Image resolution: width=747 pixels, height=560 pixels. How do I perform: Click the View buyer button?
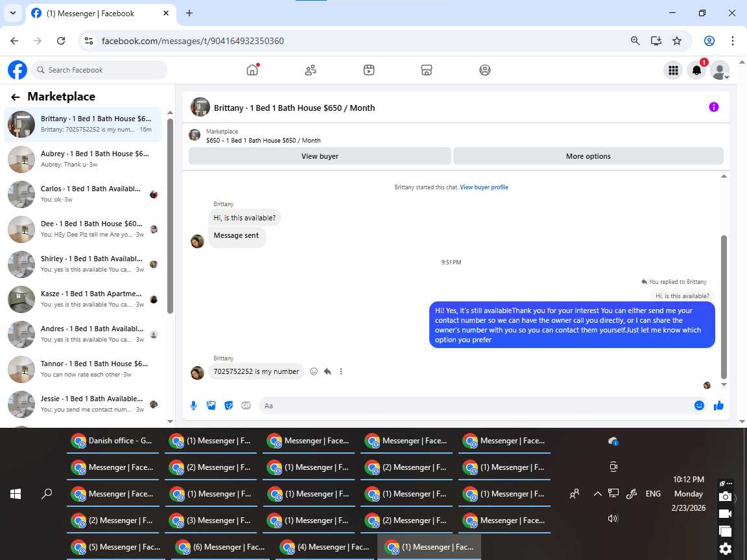point(320,156)
